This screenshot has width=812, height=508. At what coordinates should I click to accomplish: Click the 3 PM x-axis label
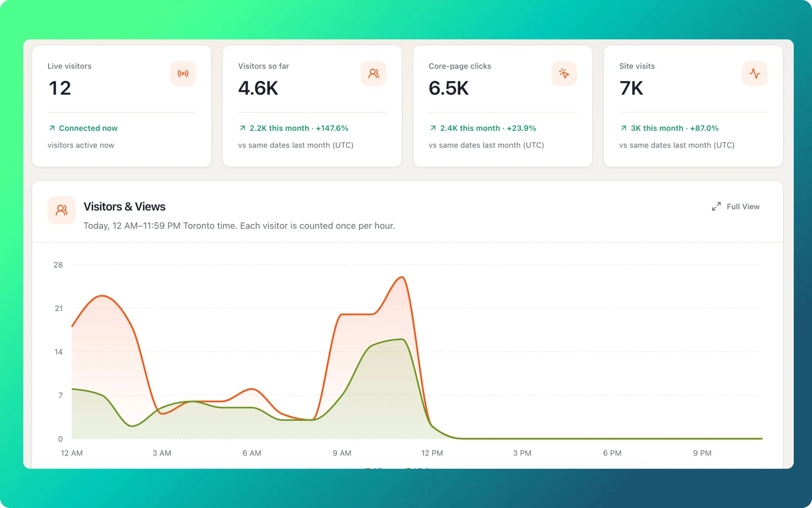tap(522, 453)
